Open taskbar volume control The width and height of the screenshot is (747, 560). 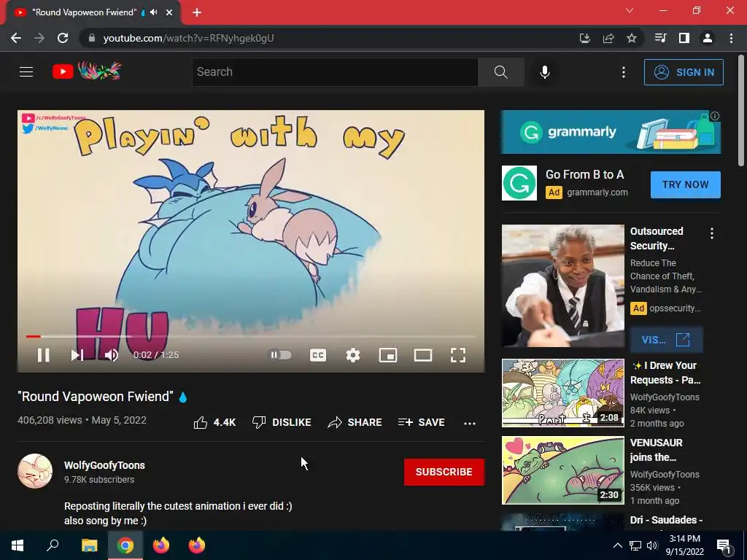point(653,545)
